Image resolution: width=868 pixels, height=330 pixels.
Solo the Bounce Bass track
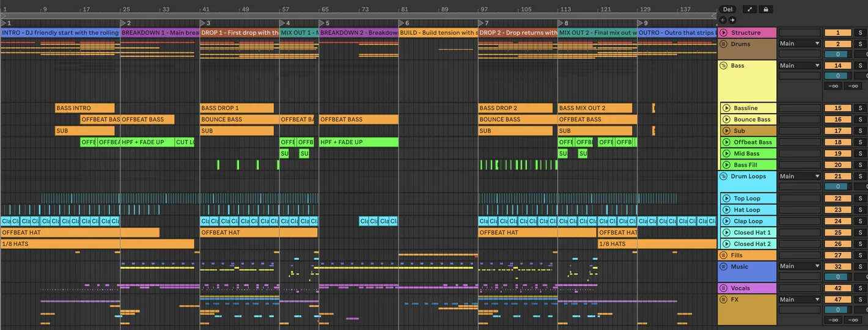tap(859, 119)
